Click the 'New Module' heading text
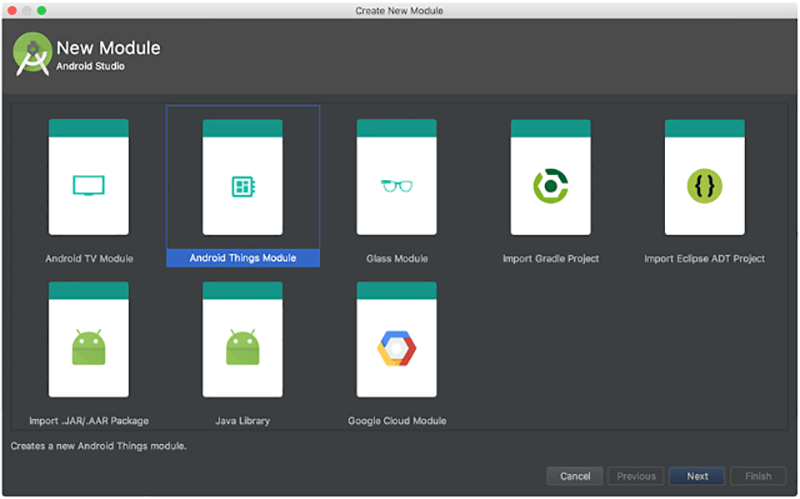 (108, 48)
